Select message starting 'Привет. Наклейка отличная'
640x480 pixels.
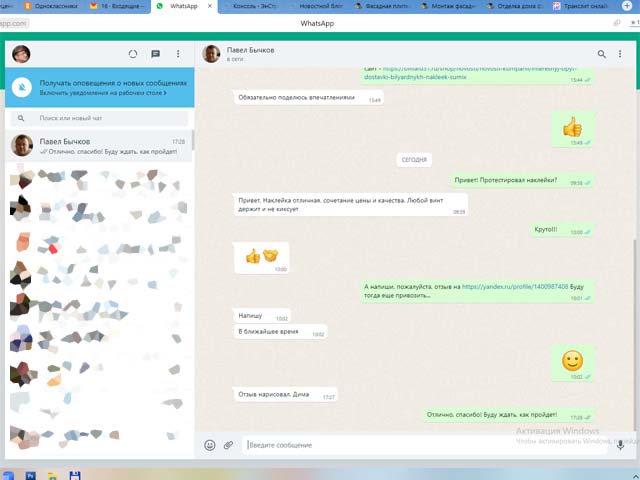coord(350,204)
